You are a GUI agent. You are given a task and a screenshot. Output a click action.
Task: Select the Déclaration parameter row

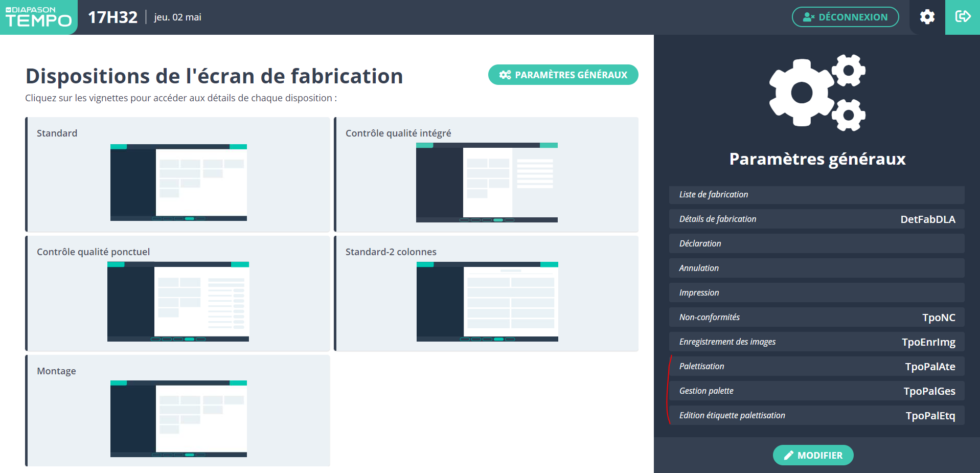pyautogui.click(x=816, y=244)
